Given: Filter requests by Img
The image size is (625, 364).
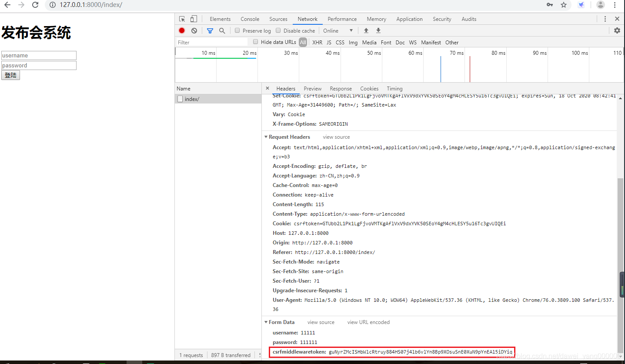Looking at the screenshot, I should pos(353,42).
